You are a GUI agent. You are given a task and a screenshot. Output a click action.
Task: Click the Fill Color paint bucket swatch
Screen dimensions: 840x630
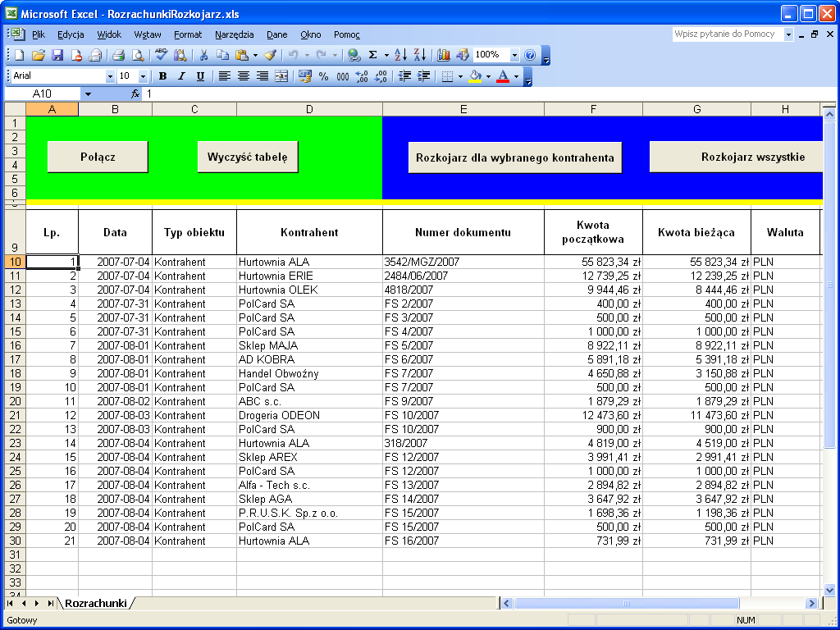pos(474,76)
